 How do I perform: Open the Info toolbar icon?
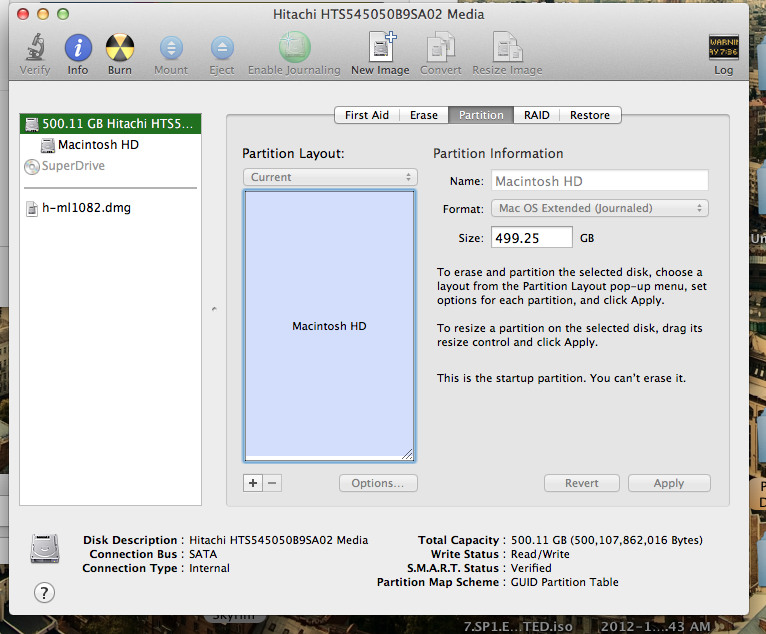(78, 48)
